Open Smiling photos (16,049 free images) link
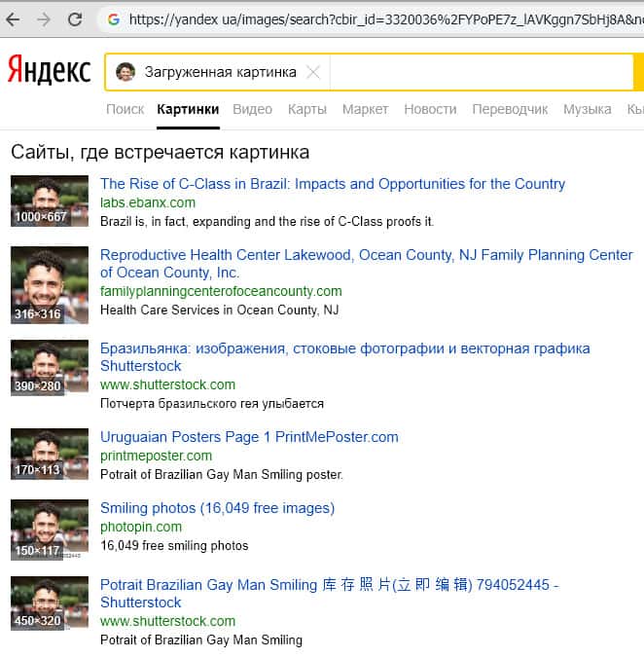This screenshot has width=644, height=658. point(217,508)
